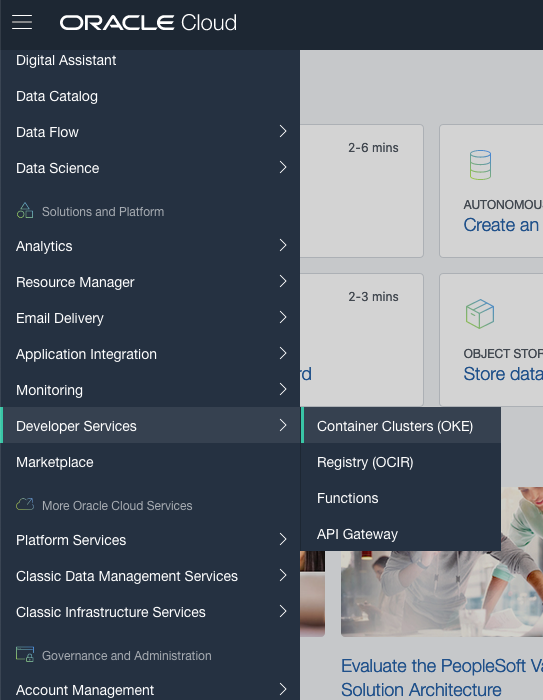Screen dimensions: 543x700
Task: Click the Object Storage box icon
Action: point(480,314)
